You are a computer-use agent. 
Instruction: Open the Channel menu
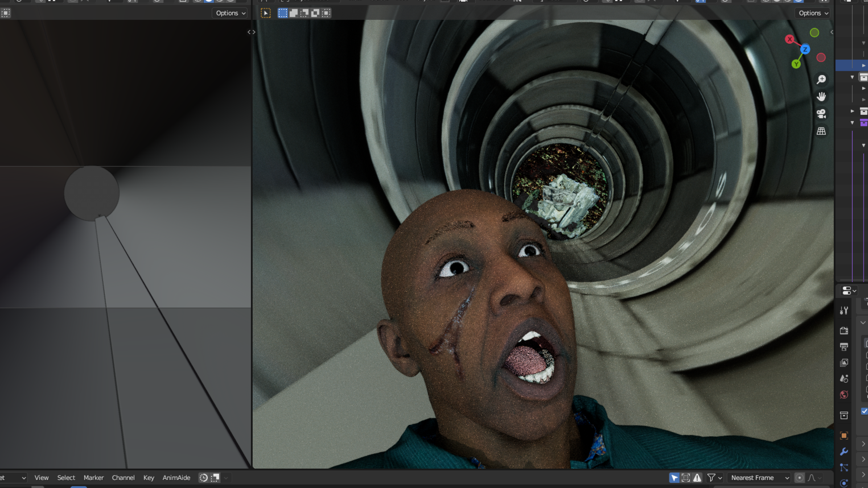123,478
